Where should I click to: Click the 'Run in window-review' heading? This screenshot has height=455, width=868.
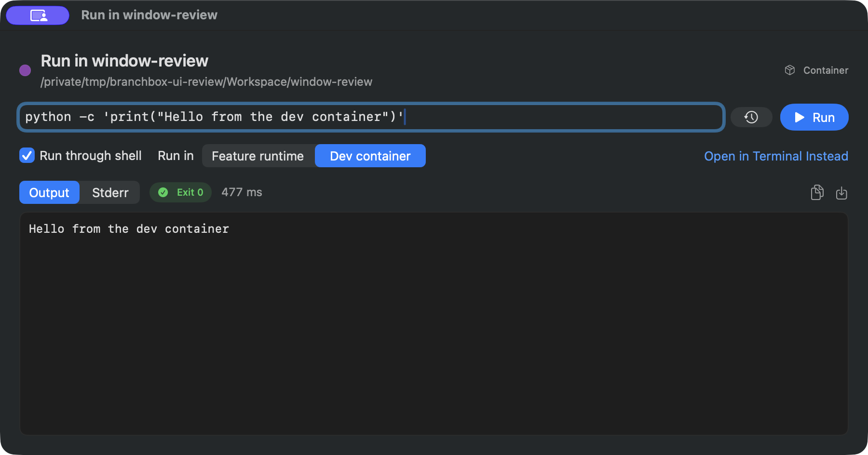pos(124,61)
